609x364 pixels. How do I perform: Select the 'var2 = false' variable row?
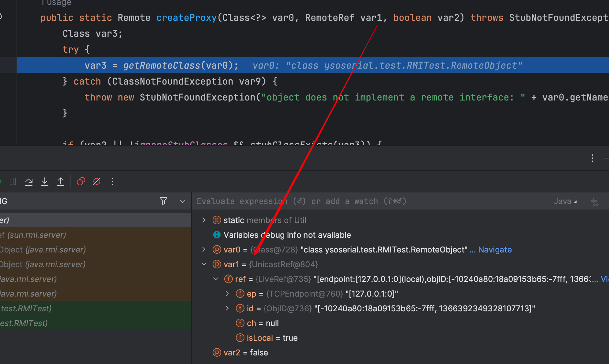coord(400,352)
